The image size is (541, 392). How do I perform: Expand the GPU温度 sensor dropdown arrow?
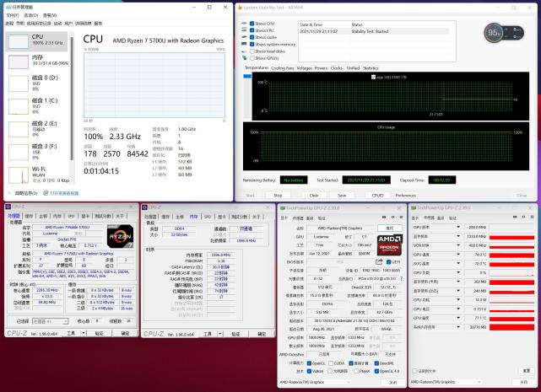coord(458,255)
